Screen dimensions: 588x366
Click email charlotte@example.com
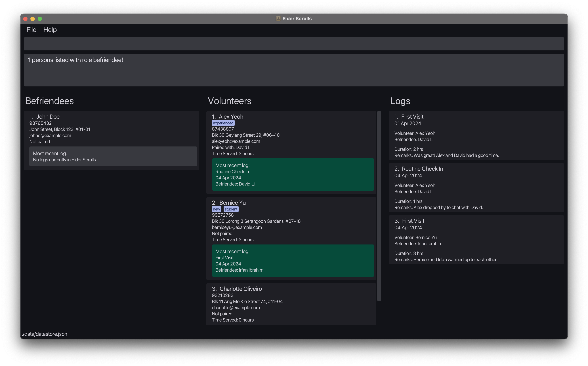(236, 307)
